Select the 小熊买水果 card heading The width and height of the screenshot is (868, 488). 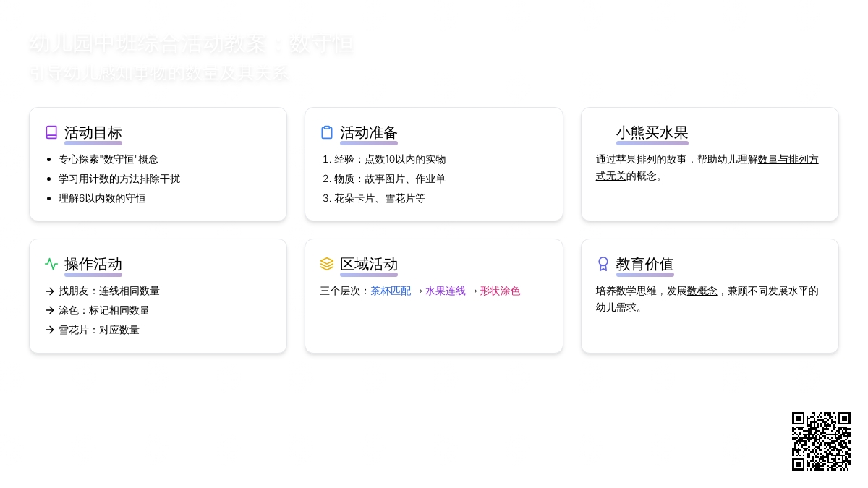(x=652, y=133)
